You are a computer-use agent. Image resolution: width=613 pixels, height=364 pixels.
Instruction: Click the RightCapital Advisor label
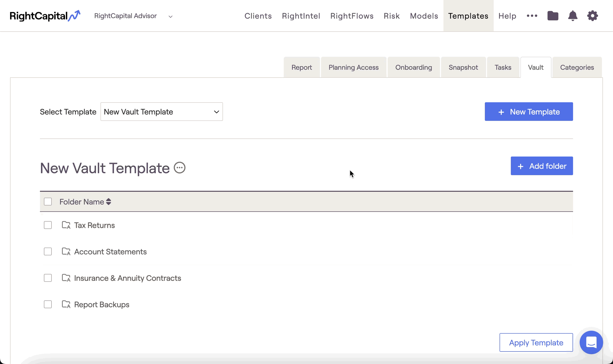(125, 16)
